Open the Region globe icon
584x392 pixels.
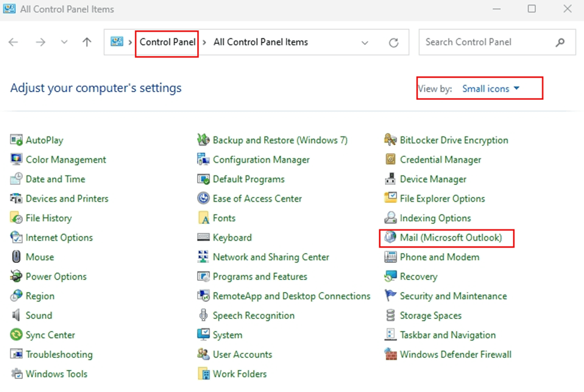coord(16,296)
